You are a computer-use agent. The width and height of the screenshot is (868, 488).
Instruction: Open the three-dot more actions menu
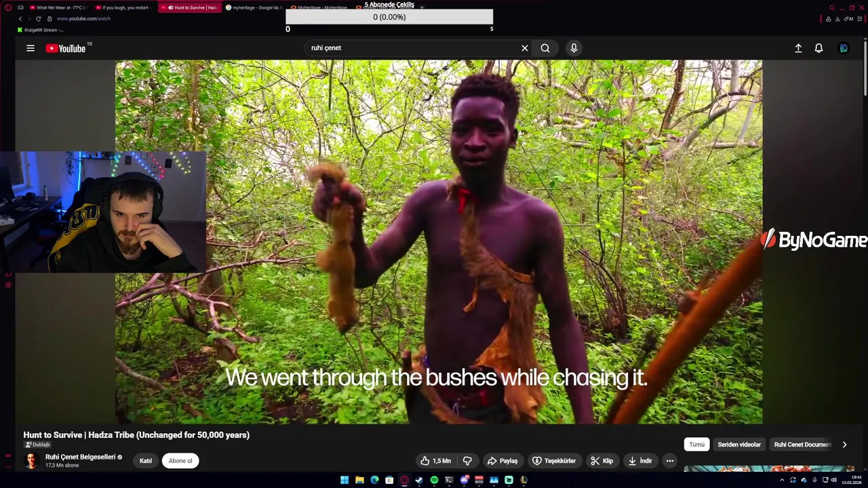click(669, 461)
